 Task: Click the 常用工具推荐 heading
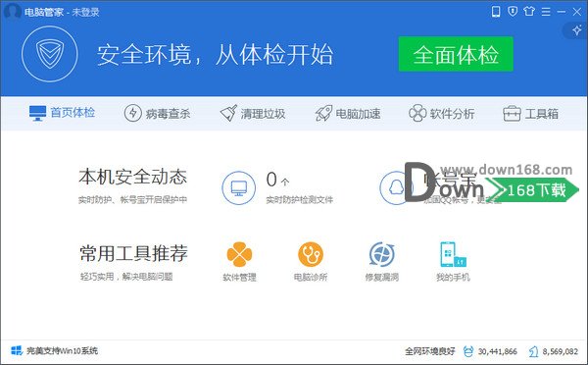(x=133, y=253)
